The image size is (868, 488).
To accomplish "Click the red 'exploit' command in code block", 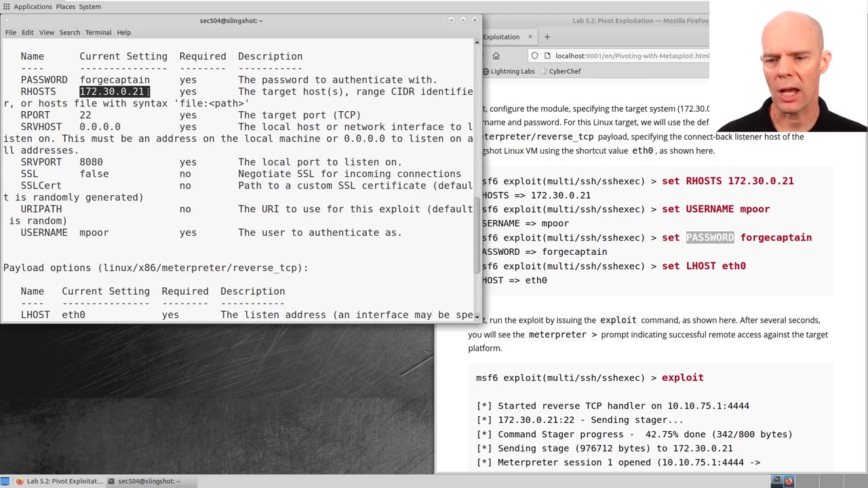I will [x=683, y=378].
